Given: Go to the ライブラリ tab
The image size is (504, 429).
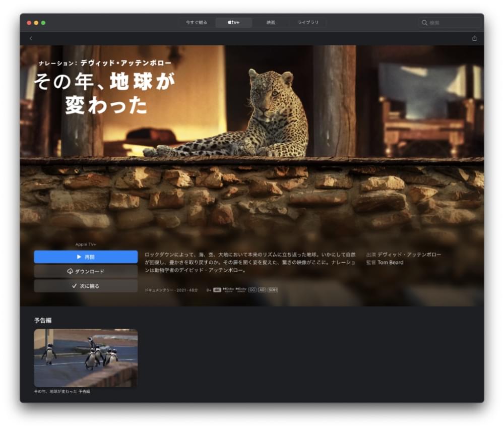Looking at the screenshot, I should coord(308,23).
